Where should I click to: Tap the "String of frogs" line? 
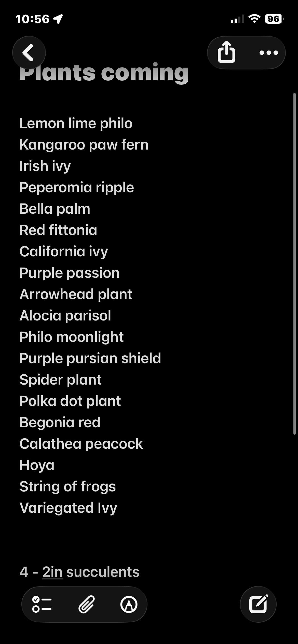[x=67, y=486]
